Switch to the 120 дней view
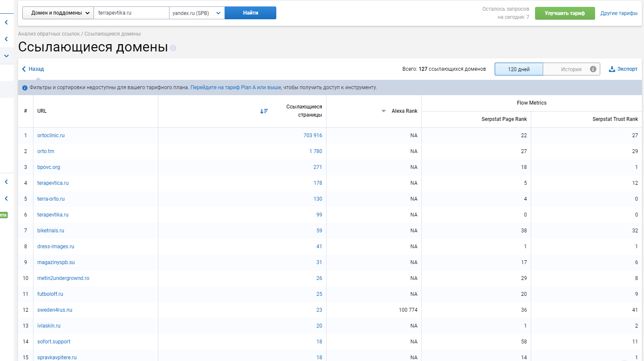The height and width of the screenshot is (361, 644). tap(518, 69)
